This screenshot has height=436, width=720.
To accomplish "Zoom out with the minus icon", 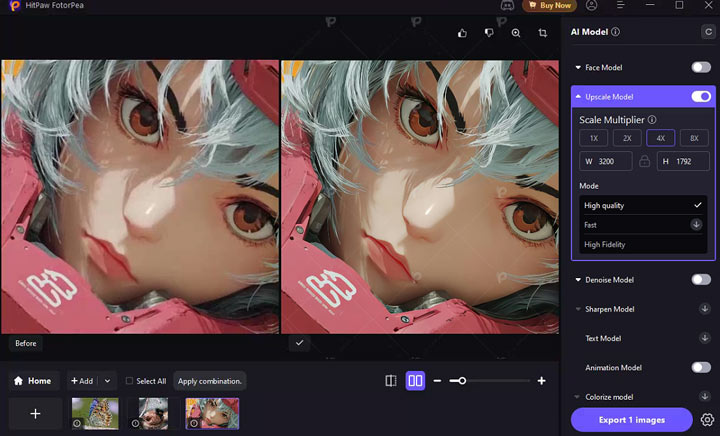I will (x=437, y=381).
